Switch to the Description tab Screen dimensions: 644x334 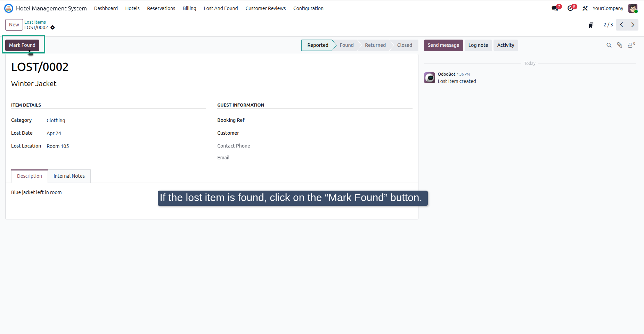pyautogui.click(x=30, y=176)
